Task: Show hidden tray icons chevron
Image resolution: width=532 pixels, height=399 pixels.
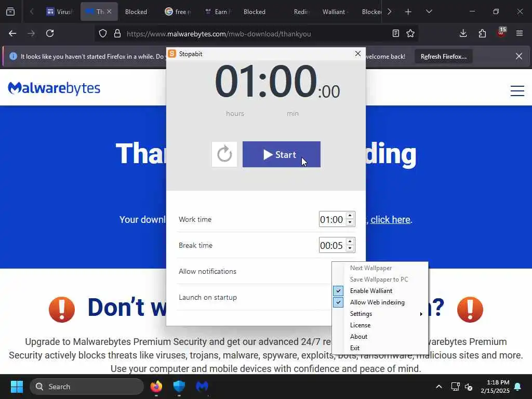Action: 438,387
